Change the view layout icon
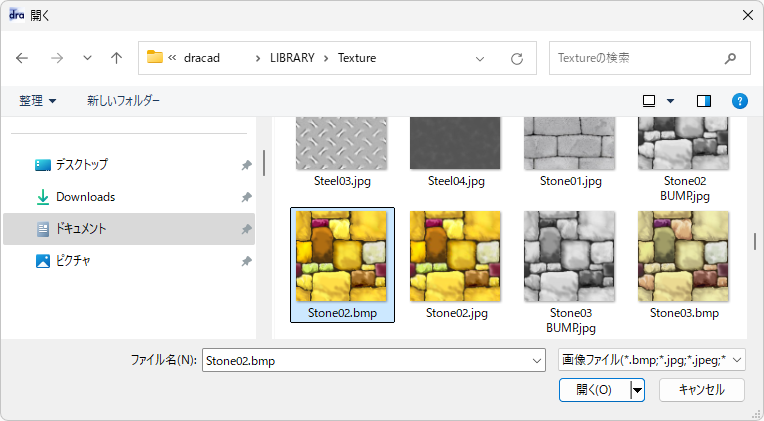This screenshot has height=421, width=764. coord(649,101)
